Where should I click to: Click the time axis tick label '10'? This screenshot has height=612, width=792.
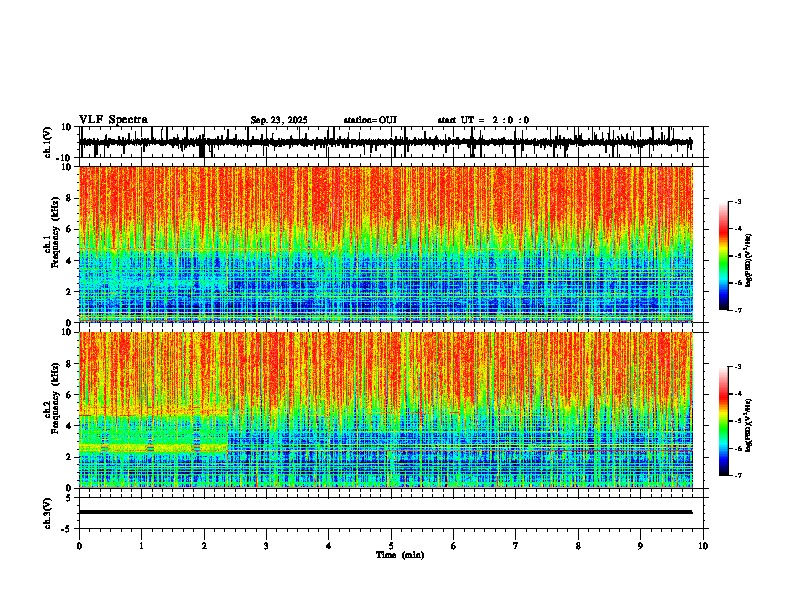[x=703, y=546]
